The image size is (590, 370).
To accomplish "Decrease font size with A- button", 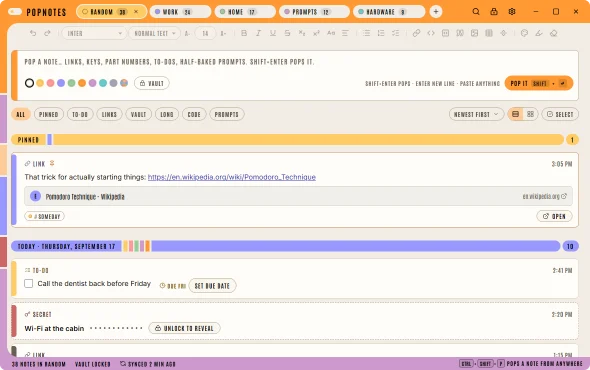I will [x=187, y=33].
